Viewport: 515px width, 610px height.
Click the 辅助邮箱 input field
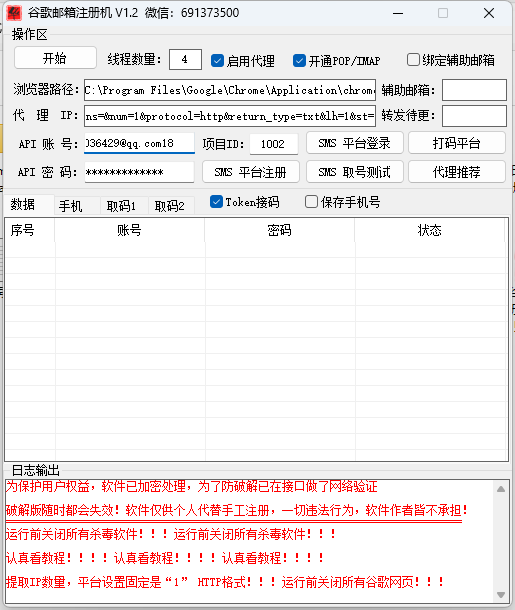pos(474,90)
